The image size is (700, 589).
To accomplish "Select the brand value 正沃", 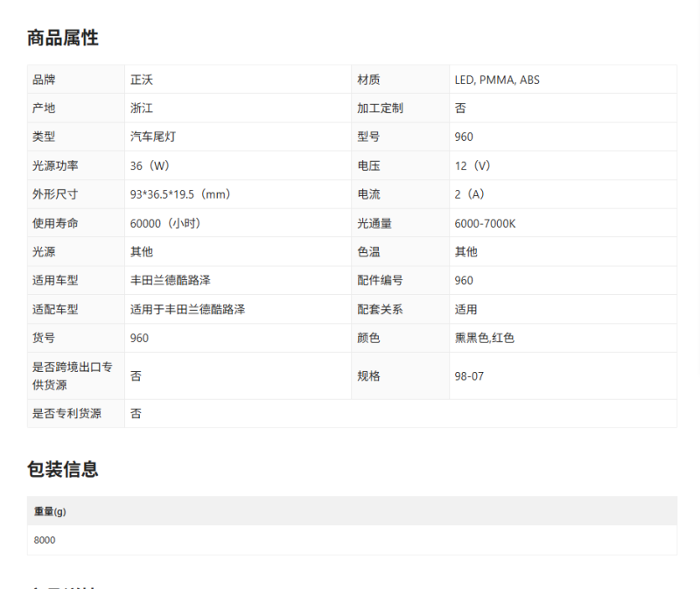I will tap(142, 80).
